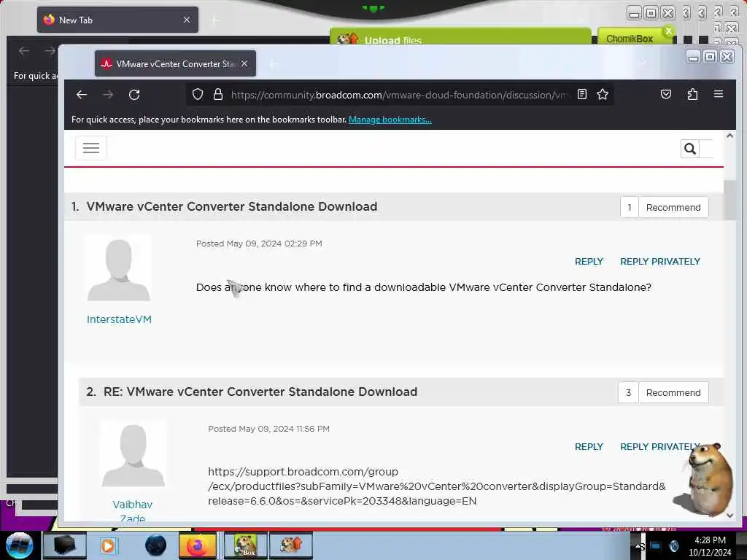Open the Windows Start menu

click(19, 545)
